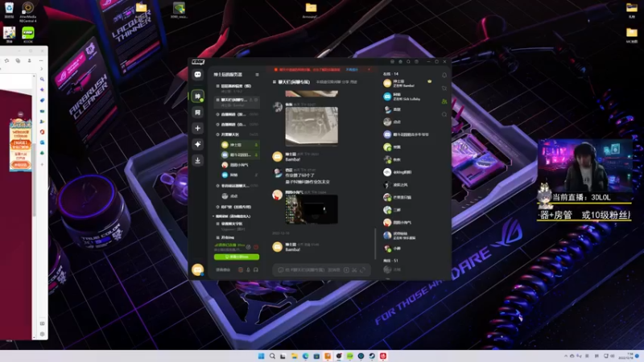
Task: Click the plus attachment icon in message box
Action: coord(346,270)
